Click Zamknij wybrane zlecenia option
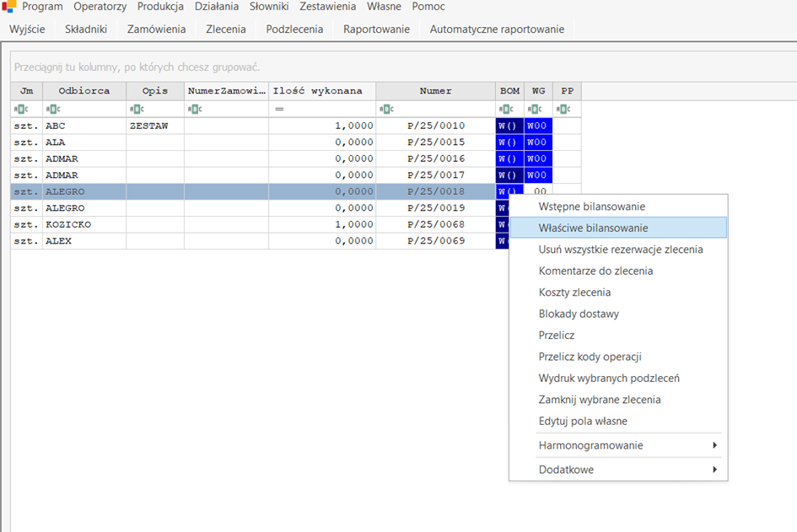797x532 pixels. pos(599,400)
